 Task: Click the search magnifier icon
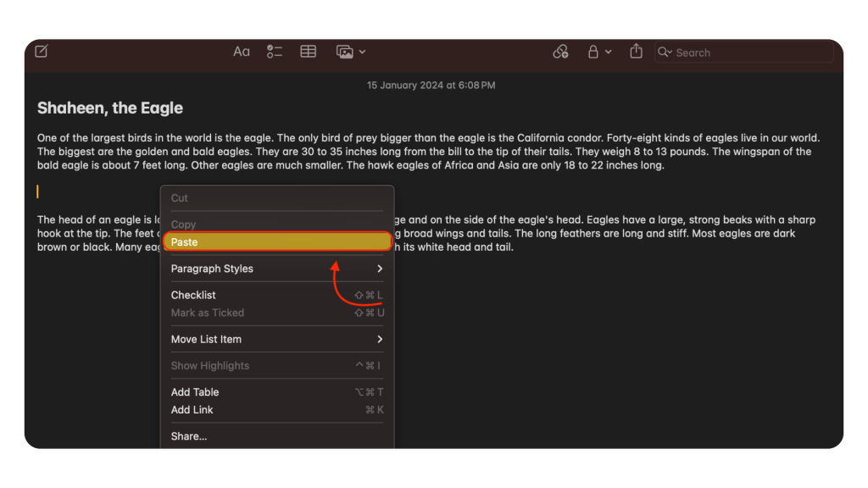point(665,53)
